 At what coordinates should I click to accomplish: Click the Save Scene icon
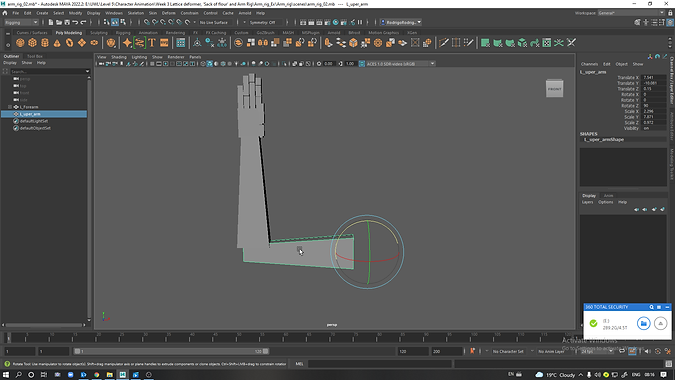click(67, 22)
